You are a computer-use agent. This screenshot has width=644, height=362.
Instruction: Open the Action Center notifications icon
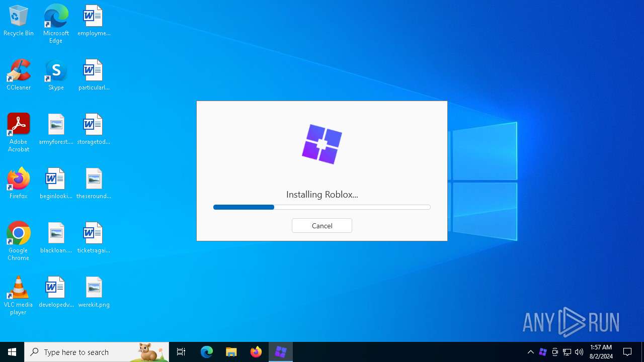click(628, 352)
